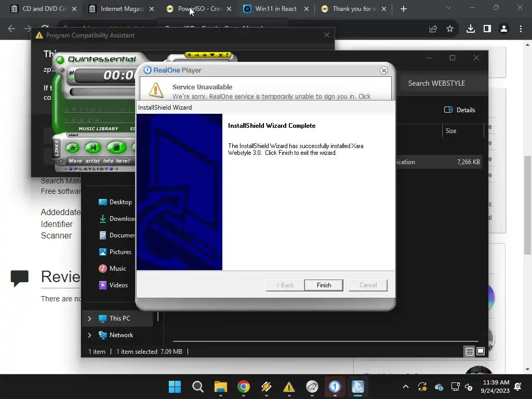Open taskbar Search
The image size is (532, 399).
[198, 387]
